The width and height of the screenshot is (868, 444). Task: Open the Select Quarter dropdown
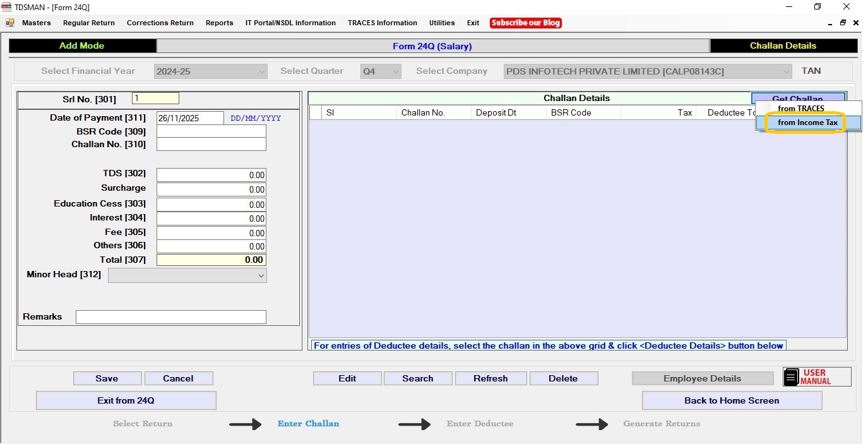[x=381, y=71]
